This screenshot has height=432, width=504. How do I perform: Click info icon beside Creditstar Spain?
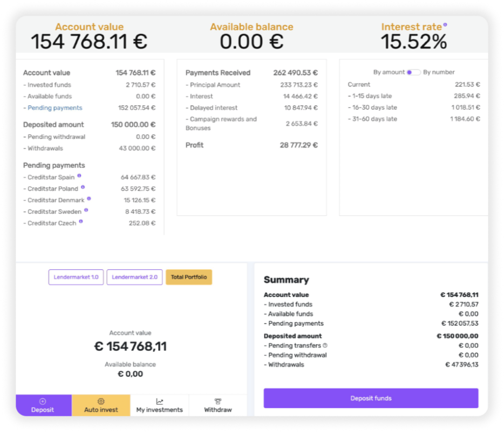point(79,175)
